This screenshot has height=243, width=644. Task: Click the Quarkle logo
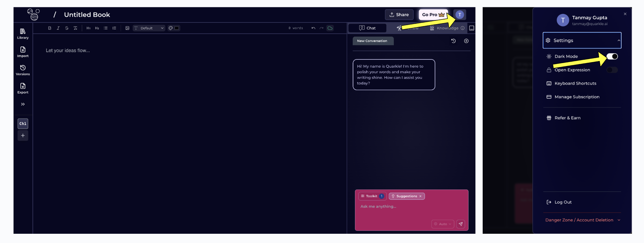pos(33,15)
